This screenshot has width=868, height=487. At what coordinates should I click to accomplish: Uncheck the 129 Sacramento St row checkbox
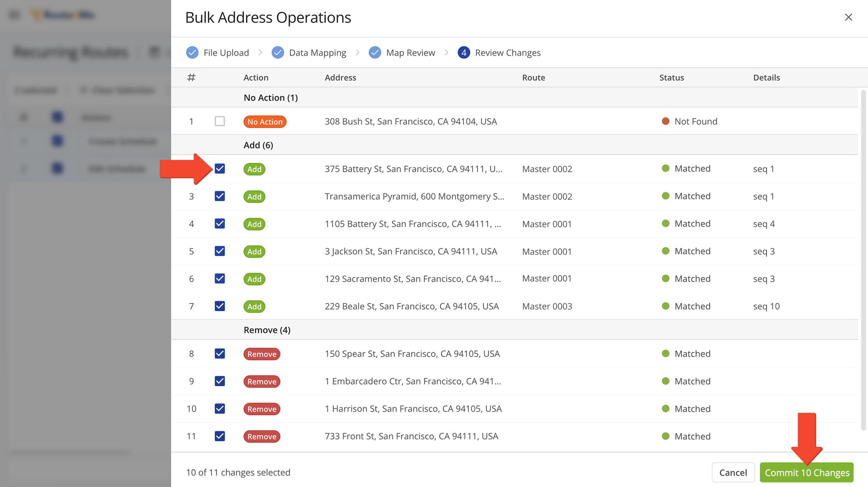pyautogui.click(x=220, y=279)
